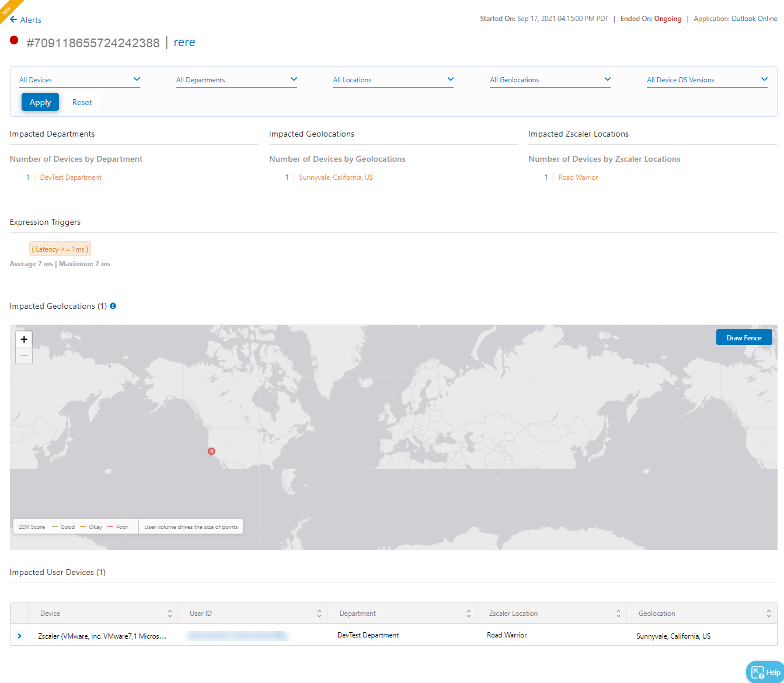
Task: Click the back arrow next to Alerts
Action: click(13, 20)
